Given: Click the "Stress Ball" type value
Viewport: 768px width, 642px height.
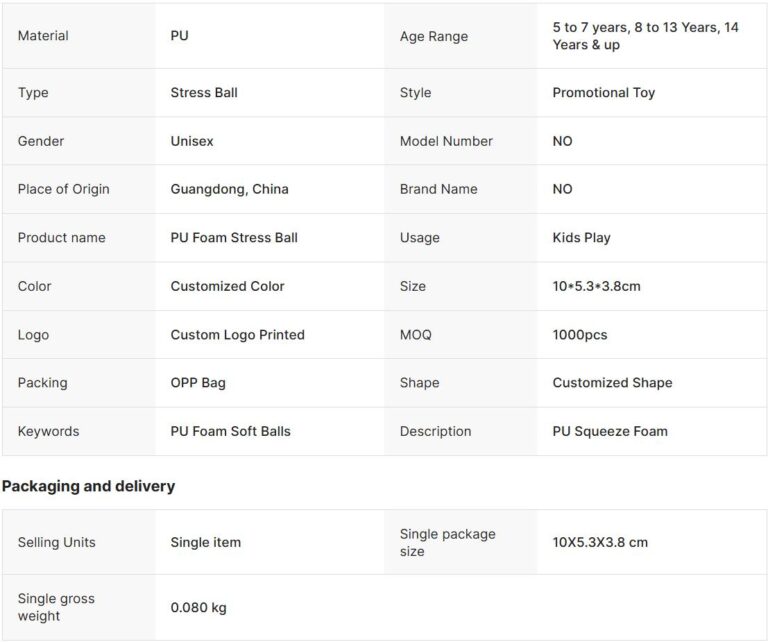Looking at the screenshot, I should point(204,93).
